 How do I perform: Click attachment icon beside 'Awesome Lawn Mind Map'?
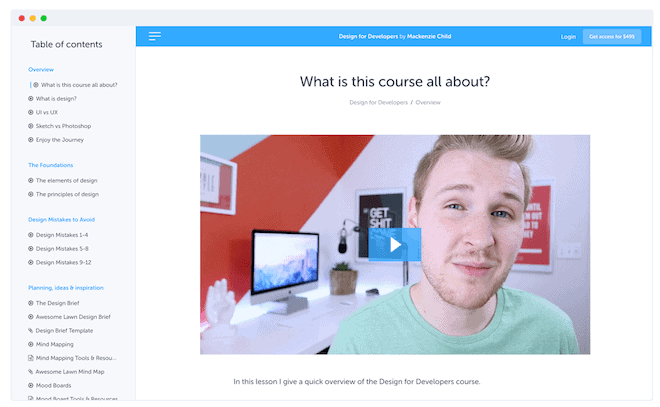pos(31,372)
